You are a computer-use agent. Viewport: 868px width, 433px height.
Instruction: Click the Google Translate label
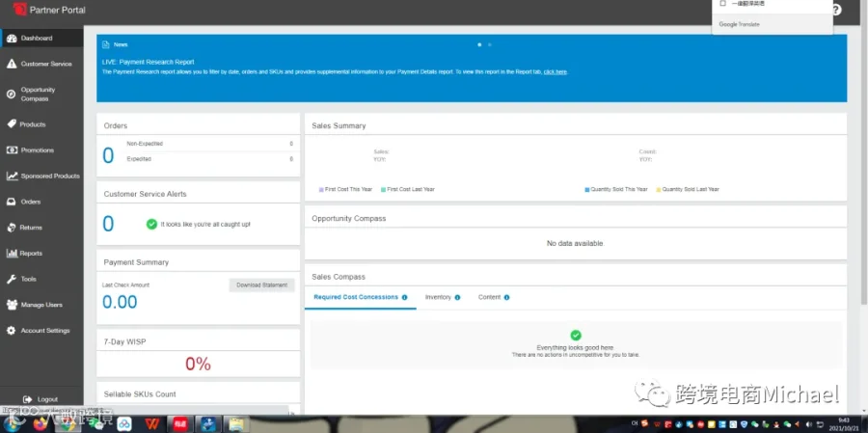pos(740,24)
